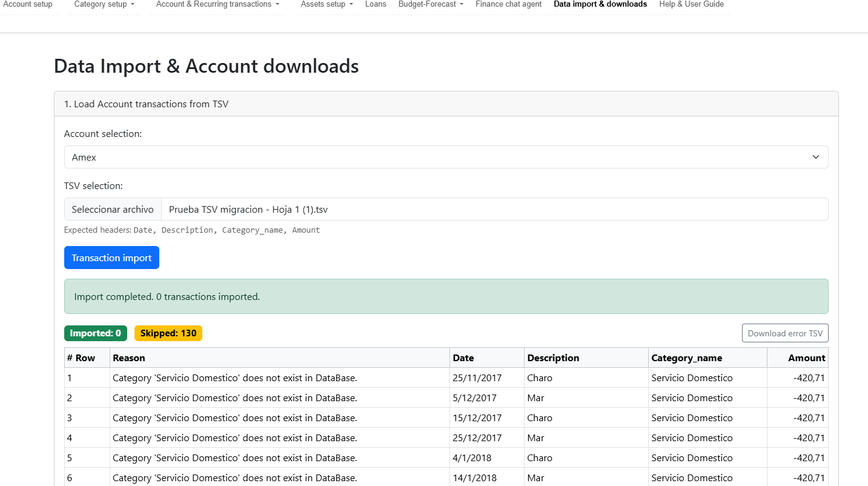Select the date cell 25/11/2017
Viewport: 868px width, 486px height.
pos(487,378)
